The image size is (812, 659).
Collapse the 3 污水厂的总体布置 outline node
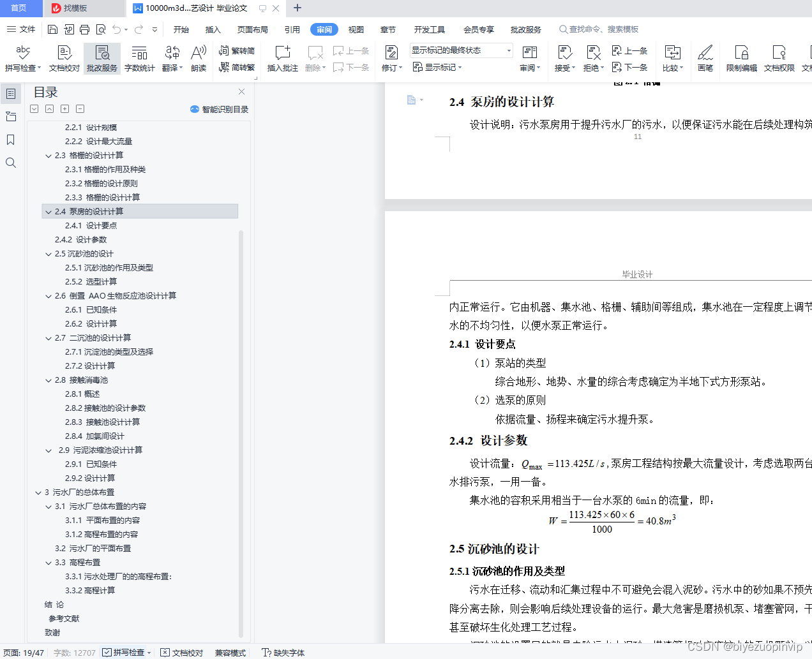coord(38,492)
